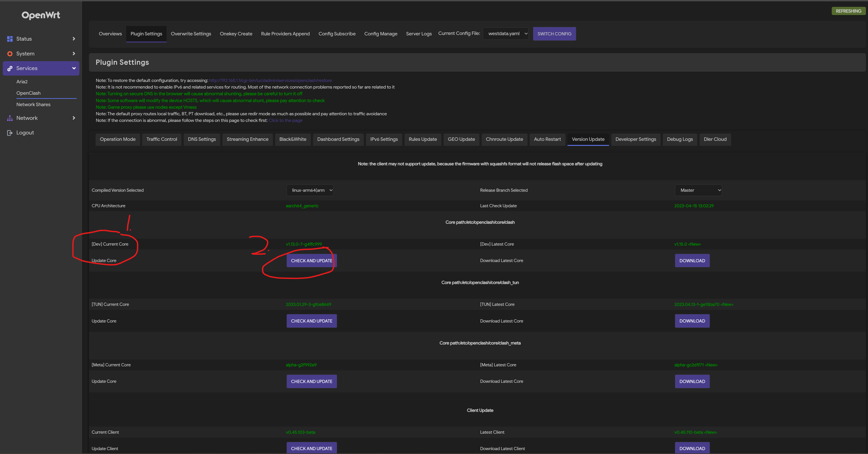
Task: Click latest client version v0.45.110-beta
Action: [x=695, y=432]
